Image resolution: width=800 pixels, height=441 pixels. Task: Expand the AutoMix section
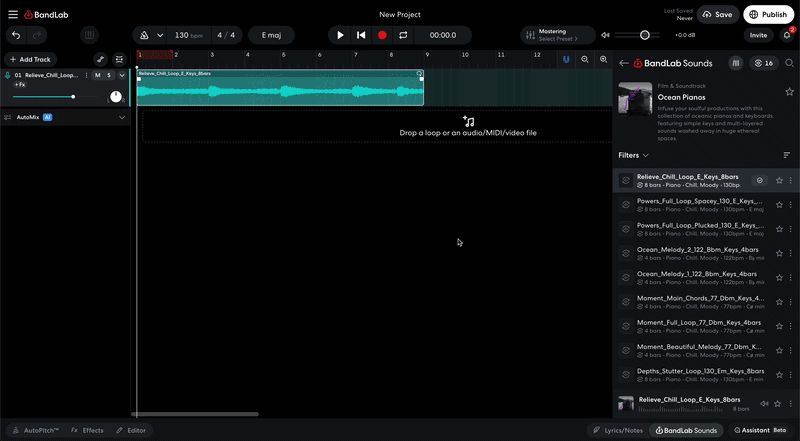tap(122, 117)
